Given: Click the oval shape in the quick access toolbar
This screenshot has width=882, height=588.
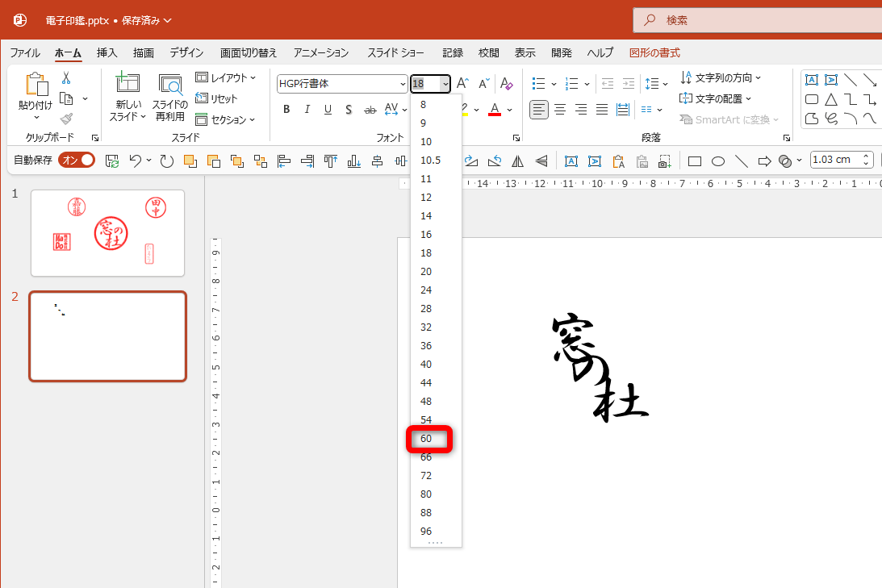Looking at the screenshot, I should coord(717,162).
